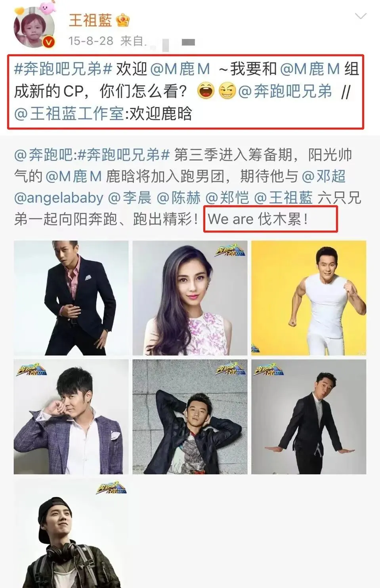
Task: View the man in the navy suit photo
Action: tap(71, 298)
